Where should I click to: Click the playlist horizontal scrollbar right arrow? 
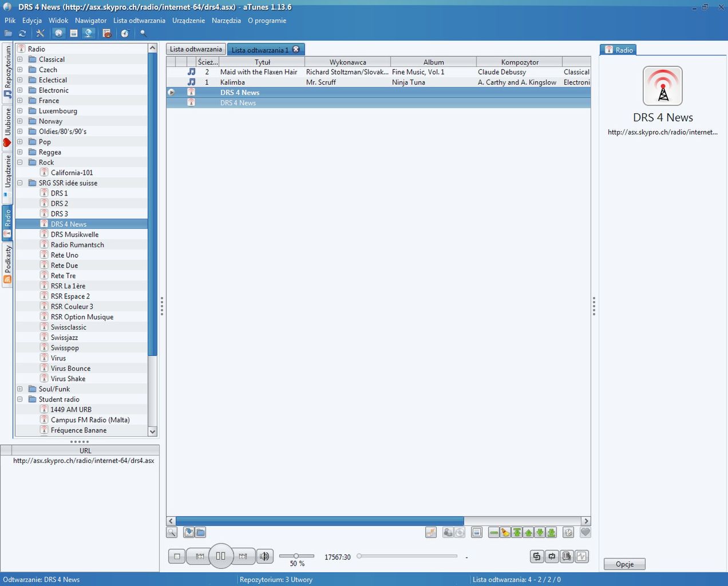[585, 521]
